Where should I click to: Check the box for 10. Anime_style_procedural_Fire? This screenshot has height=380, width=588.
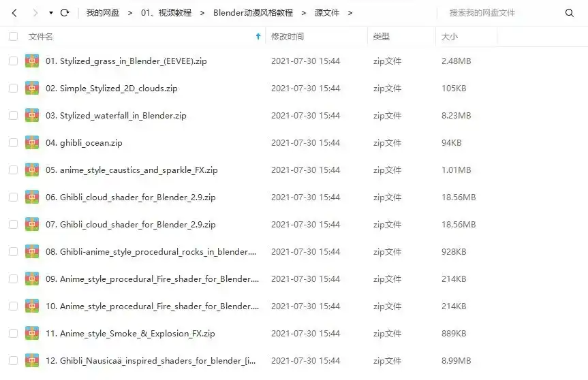click(x=13, y=306)
